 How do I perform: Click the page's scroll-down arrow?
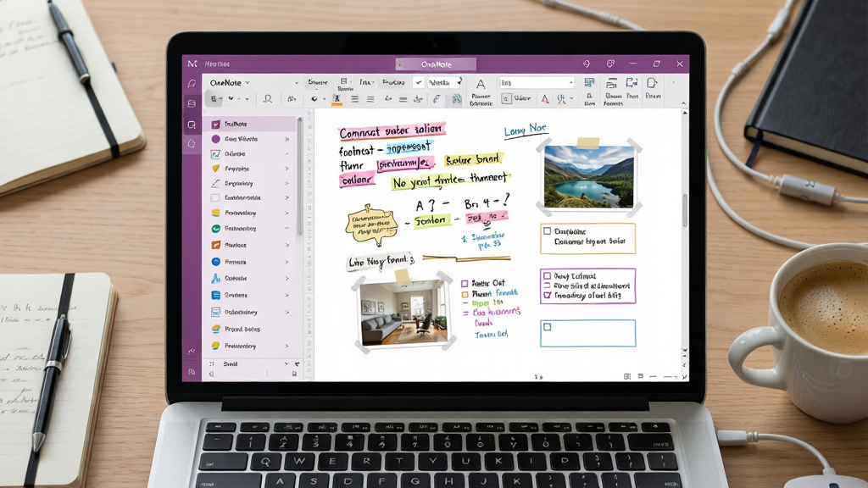[x=685, y=350]
